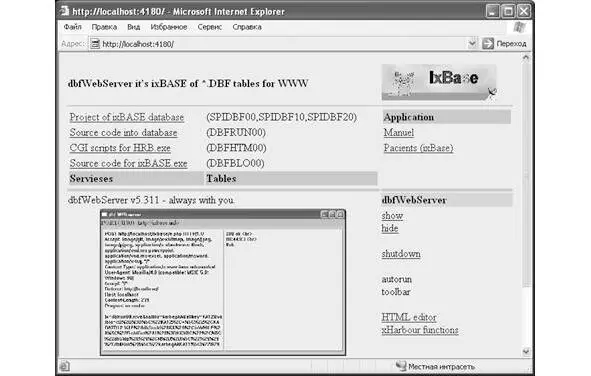Expand the address bar dropdown arrow
The height and width of the screenshot is (376, 591).
472,44
